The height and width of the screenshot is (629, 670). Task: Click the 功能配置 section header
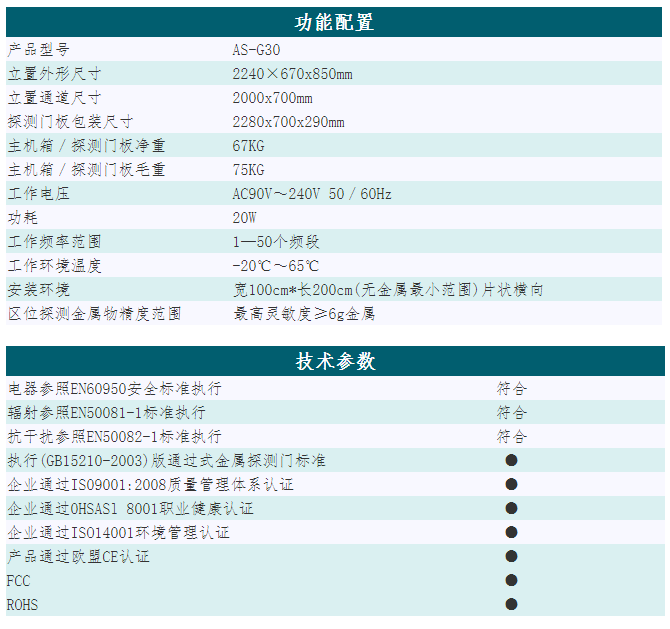[x=334, y=22]
